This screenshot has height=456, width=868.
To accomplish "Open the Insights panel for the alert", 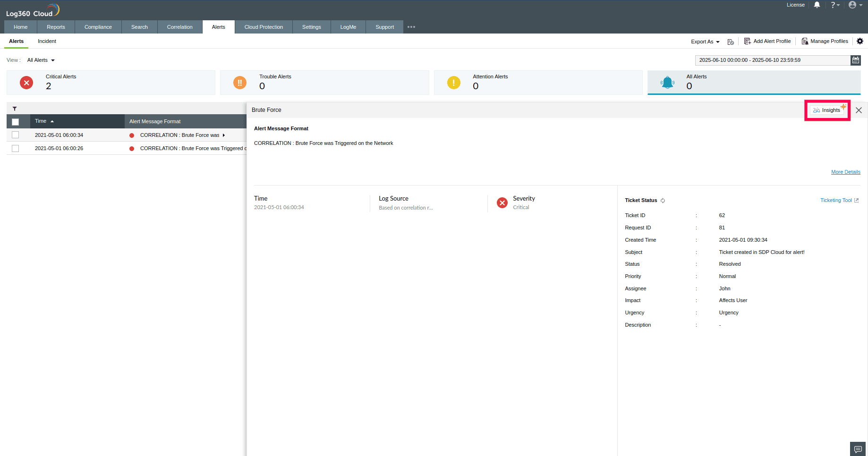I will click(x=827, y=110).
